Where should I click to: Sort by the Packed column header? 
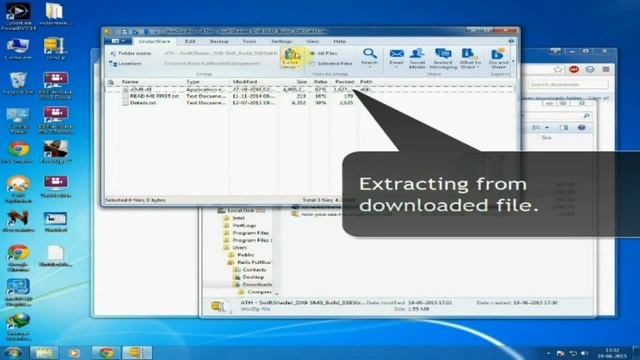[x=344, y=82]
